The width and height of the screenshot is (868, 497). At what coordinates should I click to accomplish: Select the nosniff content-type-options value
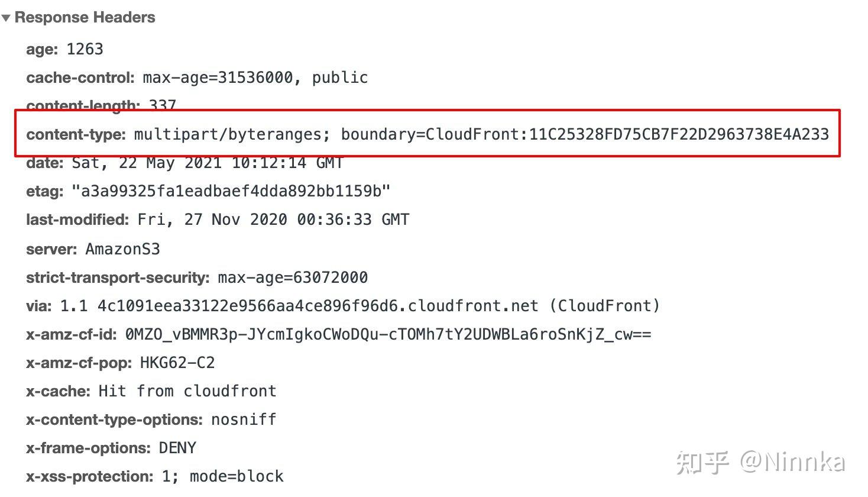click(x=244, y=419)
